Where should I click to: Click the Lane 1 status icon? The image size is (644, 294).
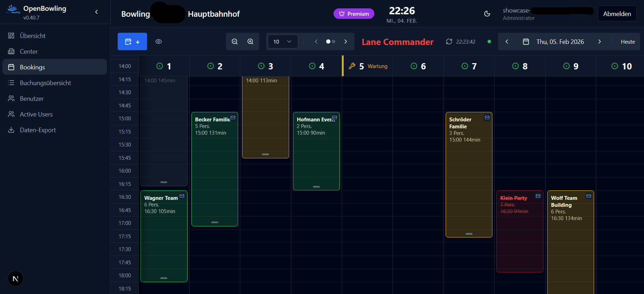tap(160, 66)
